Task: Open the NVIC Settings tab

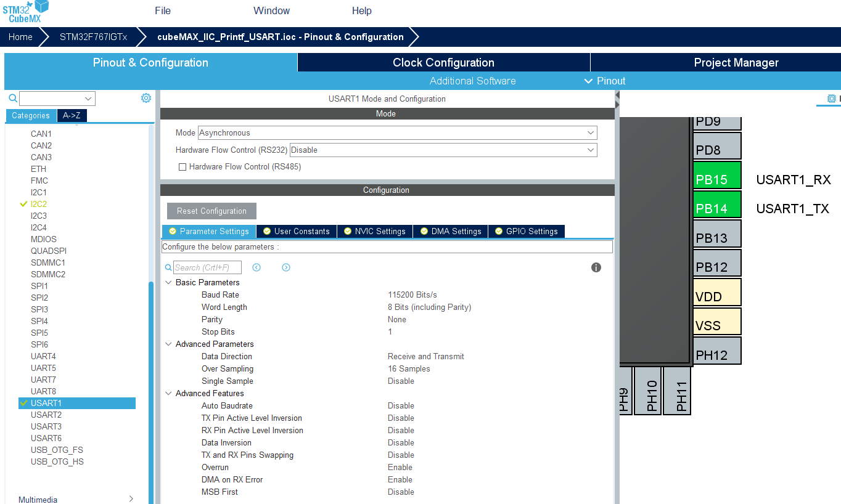Action: click(x=375, y=231)
